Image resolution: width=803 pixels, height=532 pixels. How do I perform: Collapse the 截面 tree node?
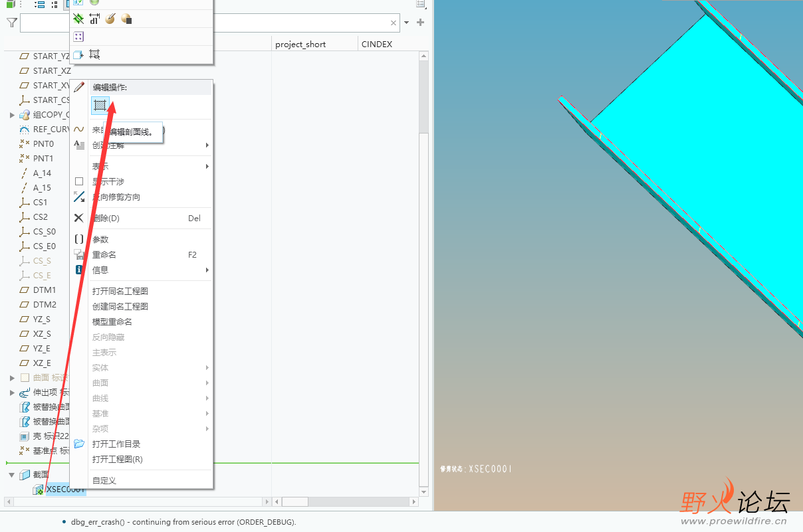tap(12, 475)
